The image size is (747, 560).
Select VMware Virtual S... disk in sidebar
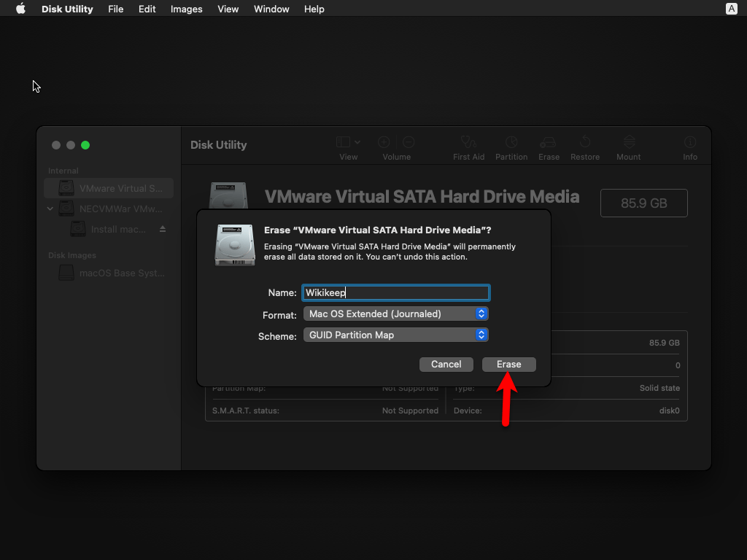109,188
